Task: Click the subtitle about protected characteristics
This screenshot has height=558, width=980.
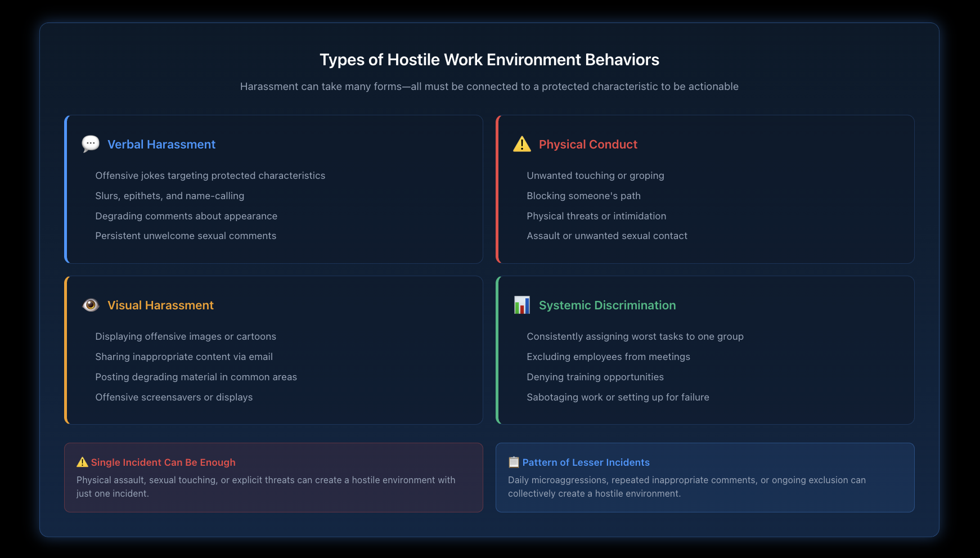Action: point(489,87)
